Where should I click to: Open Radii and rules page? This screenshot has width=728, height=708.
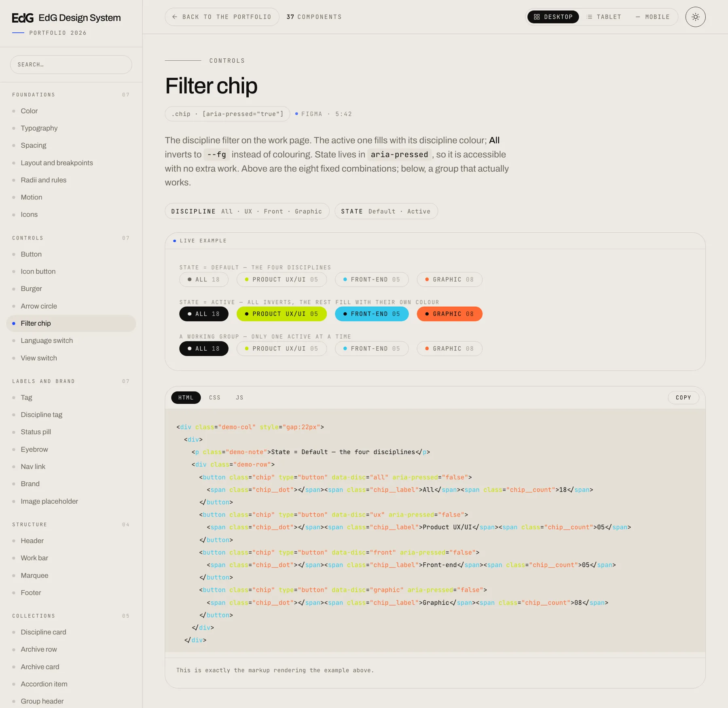tap(71, 180)
